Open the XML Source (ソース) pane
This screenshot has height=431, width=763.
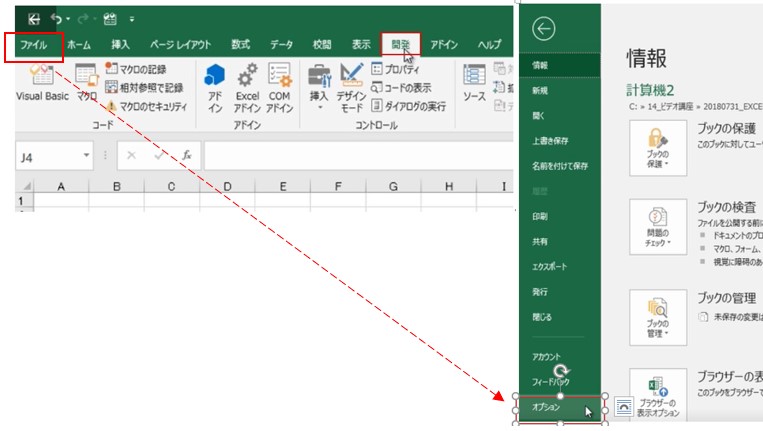(474, 83)
